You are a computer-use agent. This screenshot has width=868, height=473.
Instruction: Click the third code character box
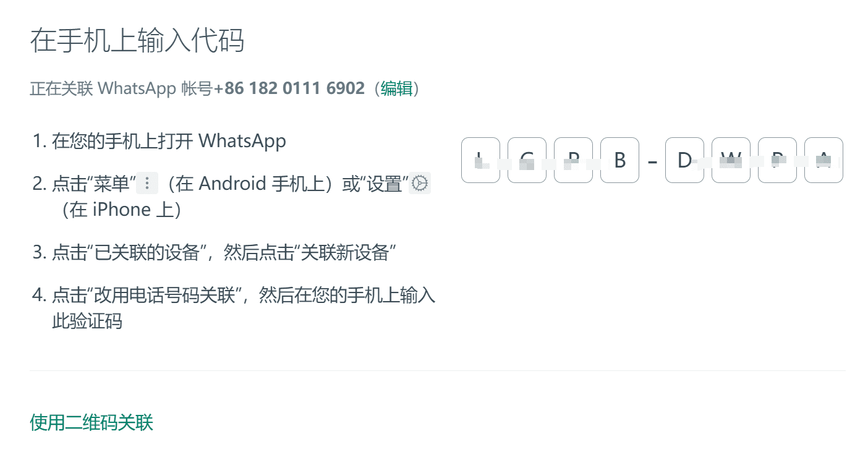[x=573, y=160]
